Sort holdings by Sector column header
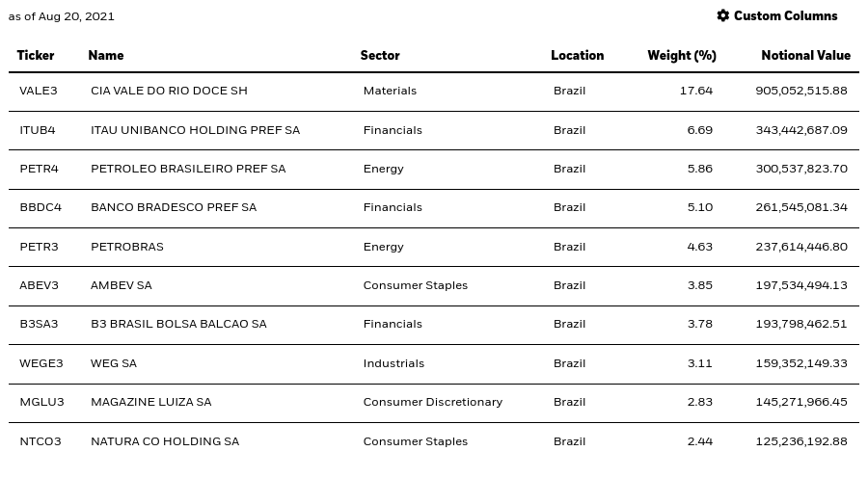This screenshot has width=868, height=478. point(380,55)
